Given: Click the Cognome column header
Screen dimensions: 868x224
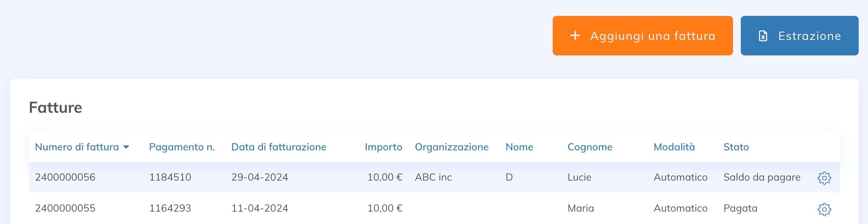Looking at the screenshot, I should 590,147.
